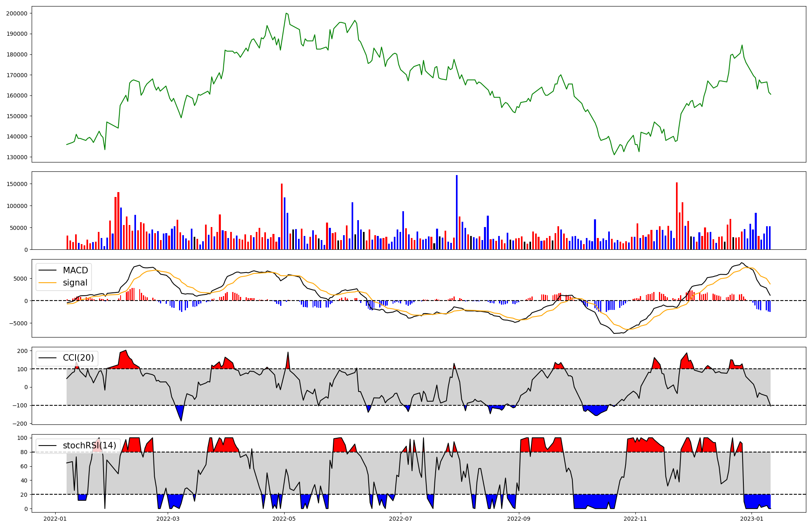Select the 2022-01 x-axis date label
Screen dimensions: 812x528
click(x=55, y=519)
